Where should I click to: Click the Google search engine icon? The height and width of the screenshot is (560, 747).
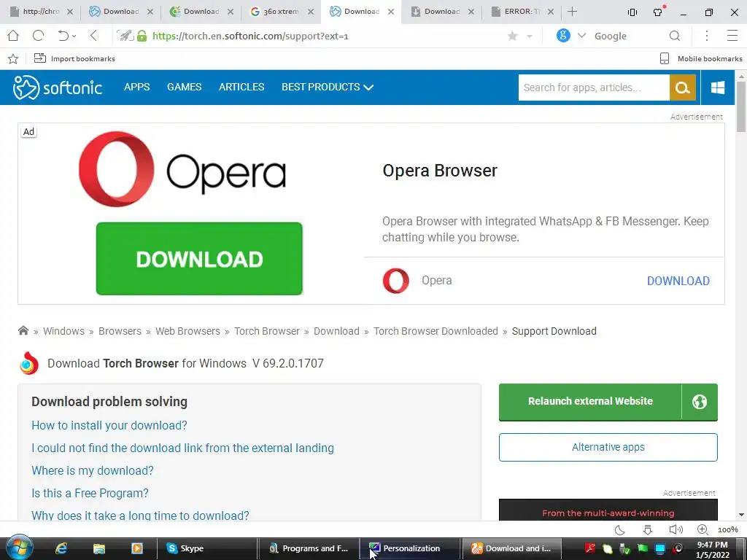pos(563,36)
